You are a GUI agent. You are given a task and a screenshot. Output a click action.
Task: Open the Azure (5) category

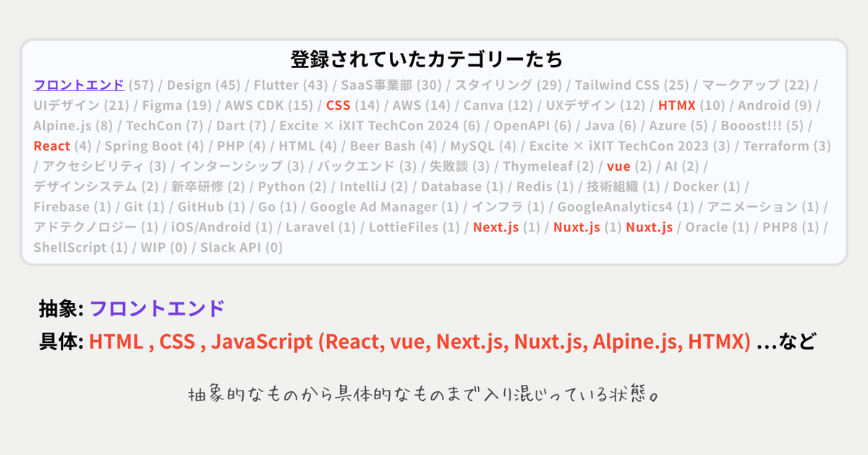tap(678, 126)
